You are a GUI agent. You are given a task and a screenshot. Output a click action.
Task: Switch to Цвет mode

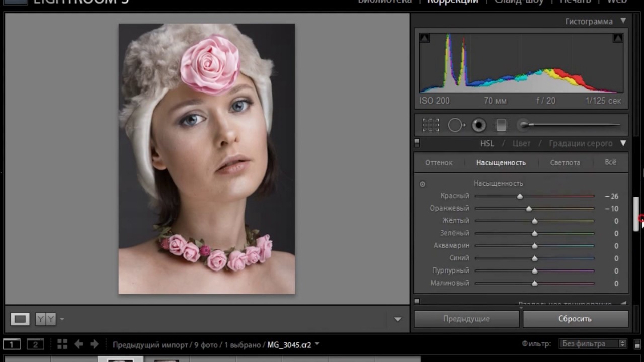pos(521,143)
